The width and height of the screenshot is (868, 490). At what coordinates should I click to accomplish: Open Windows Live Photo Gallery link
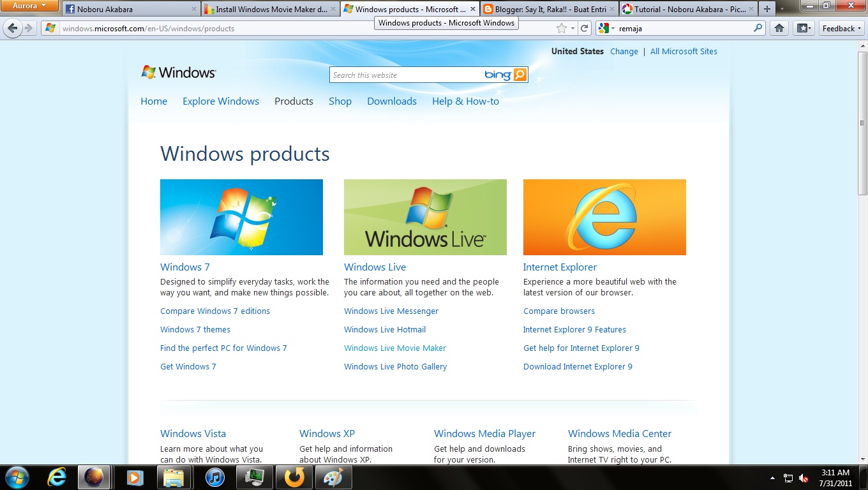(395, 367)
